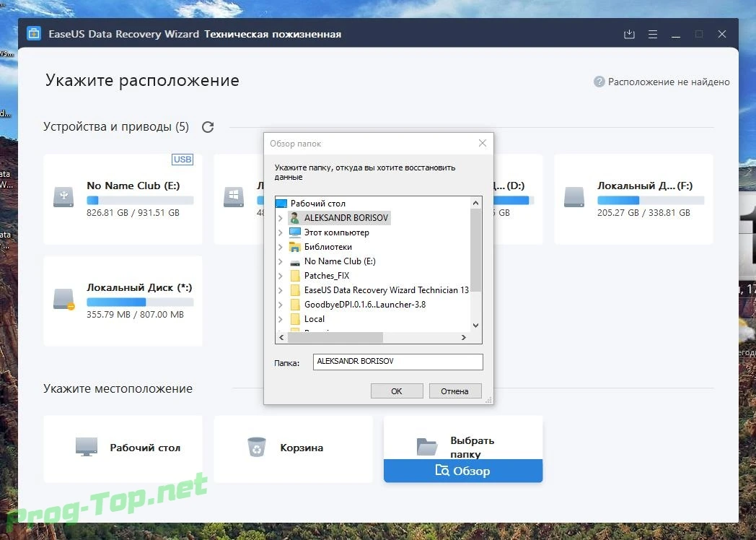
Task: Click the ALEKSANDR BORISOV user icon in tree
Action: click(294, 217)
